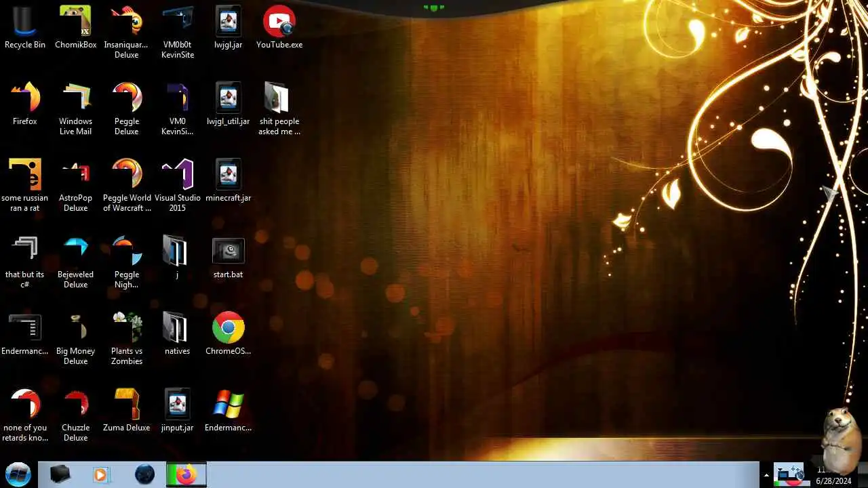Click the dark globe taskbar icon
This screenshot has height=488, width=868.
144,474
